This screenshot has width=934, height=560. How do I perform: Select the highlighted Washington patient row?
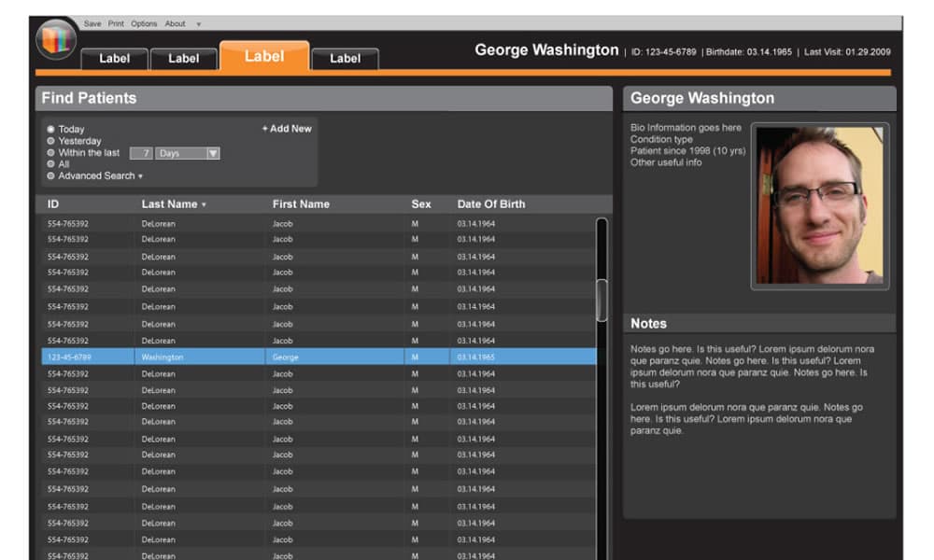coord(318,357)
